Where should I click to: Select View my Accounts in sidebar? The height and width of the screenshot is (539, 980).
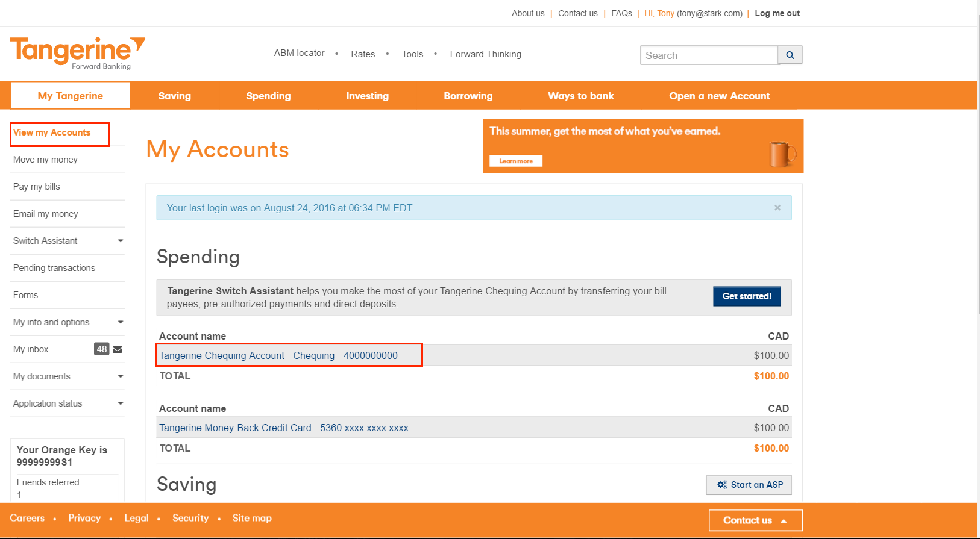pos(52,132)
